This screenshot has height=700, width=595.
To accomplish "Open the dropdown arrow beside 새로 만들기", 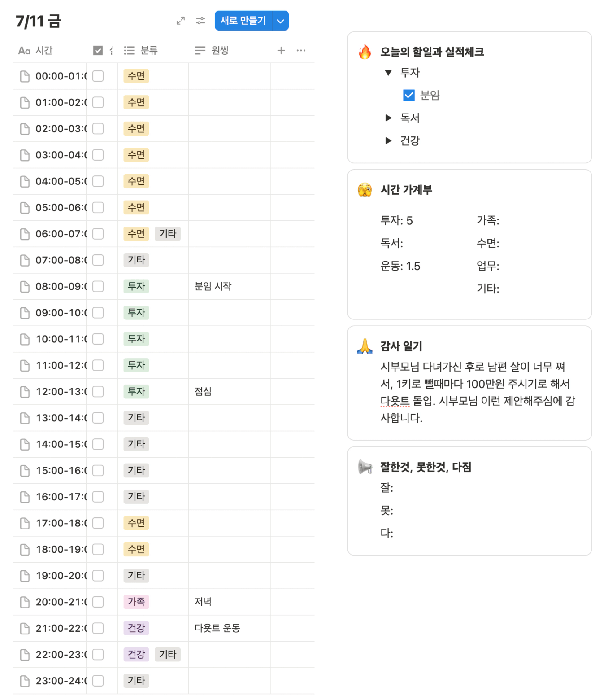I will tap(281, 21).
